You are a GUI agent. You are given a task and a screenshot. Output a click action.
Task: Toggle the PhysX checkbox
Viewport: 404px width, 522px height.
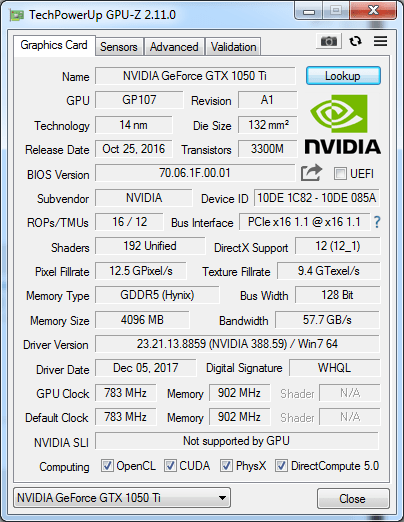tap(226, 466)
